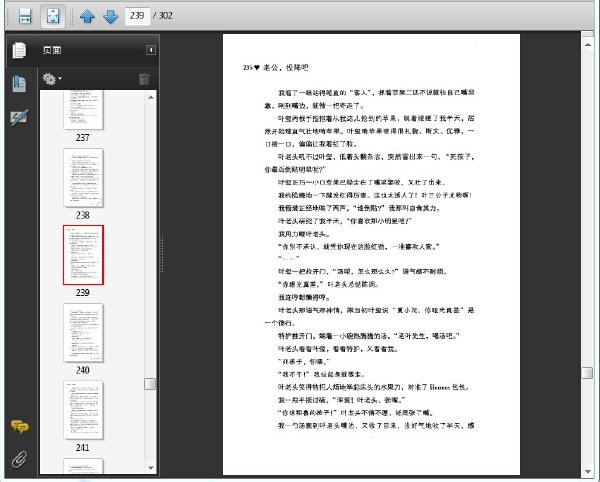Open the bookmarks panel icon
Image resolution: width=600 pixels, height=482 pixels.
(x=19, y=84)
